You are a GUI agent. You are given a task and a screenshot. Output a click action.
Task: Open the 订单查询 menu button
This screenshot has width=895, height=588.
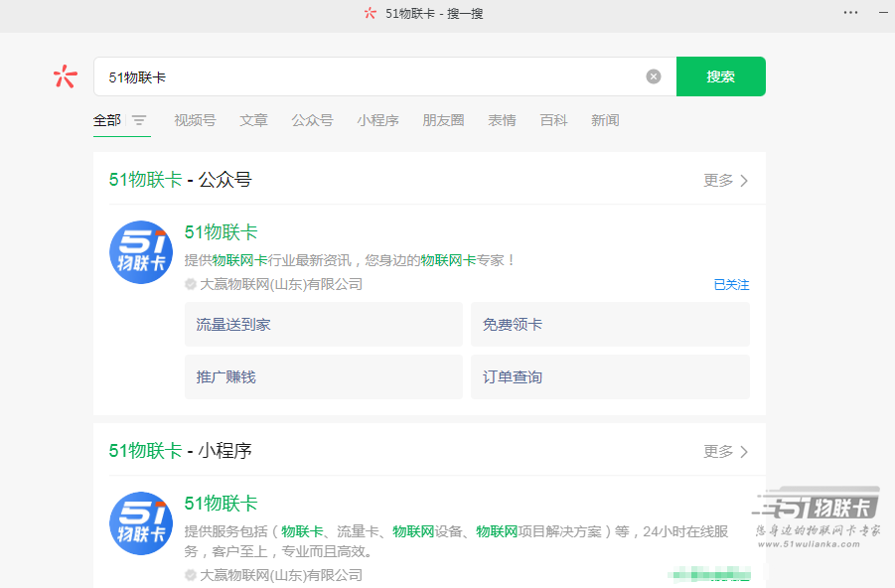[610, 376]
